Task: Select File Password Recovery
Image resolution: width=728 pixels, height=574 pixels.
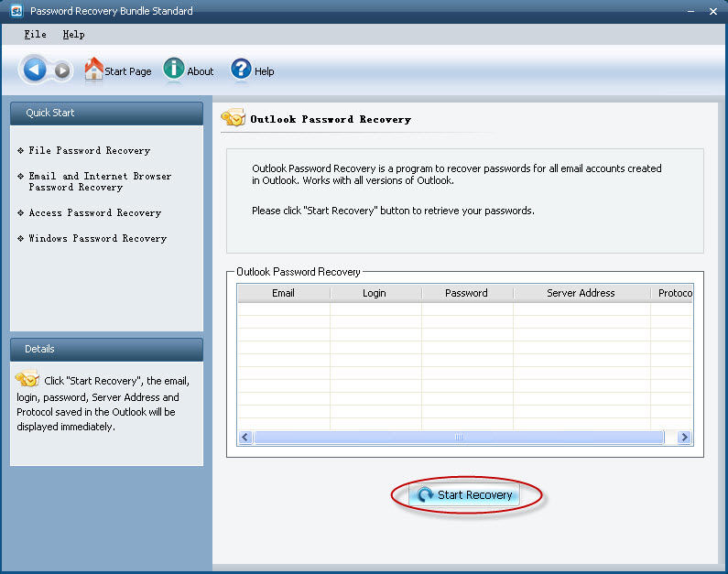Action: coord(89,150)
